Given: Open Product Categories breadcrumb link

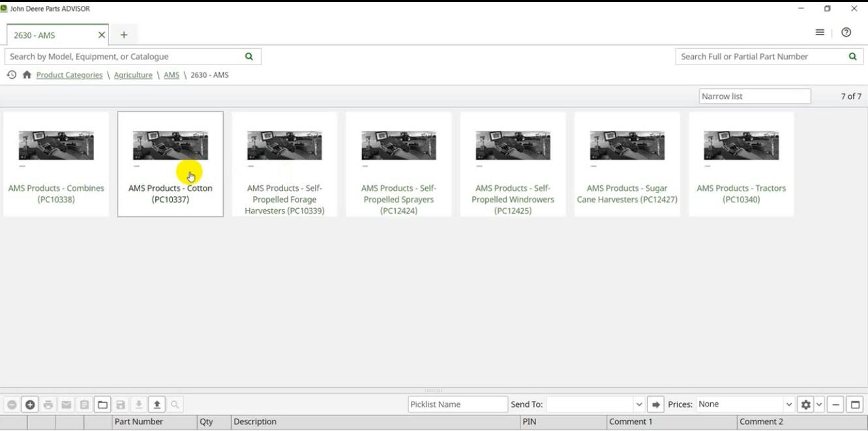Looking at the screenshot, I should [69, 75].
